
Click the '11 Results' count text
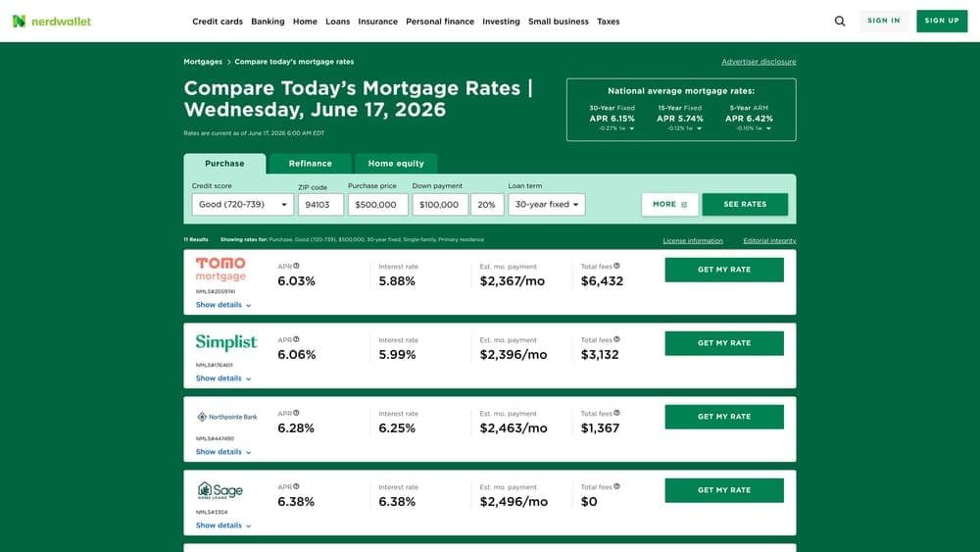(x=196, y=239)
